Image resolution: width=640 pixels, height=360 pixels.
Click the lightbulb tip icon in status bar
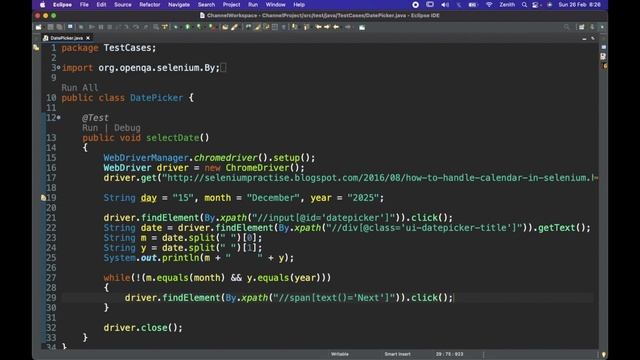point(604,354)
